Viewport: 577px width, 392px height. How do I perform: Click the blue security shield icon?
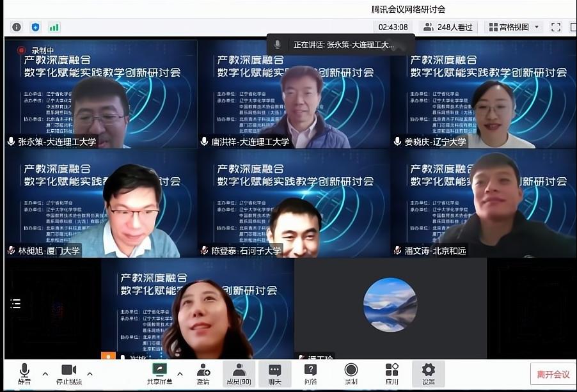point(35,27)
